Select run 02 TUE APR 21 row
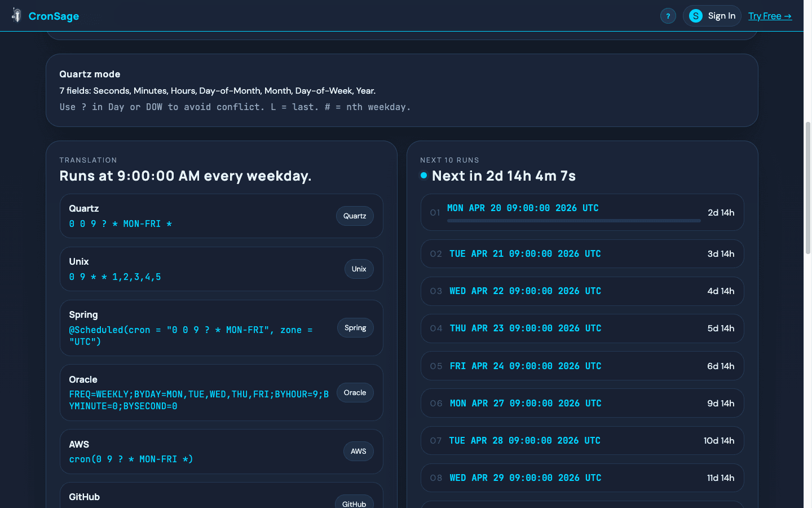 tap(582, 254)
